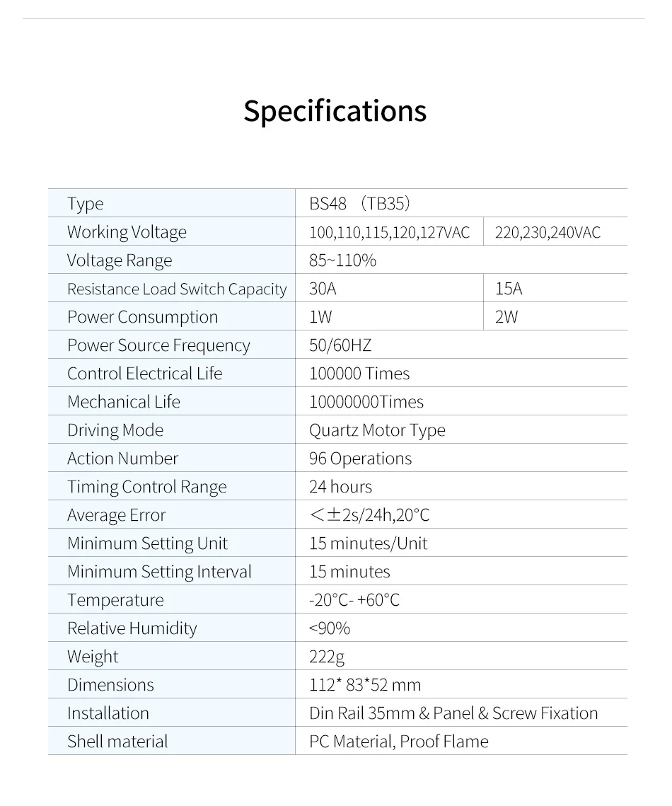Select the Control Electrical Life label
The image size is (672, 806).
click(x=145, y=374)
